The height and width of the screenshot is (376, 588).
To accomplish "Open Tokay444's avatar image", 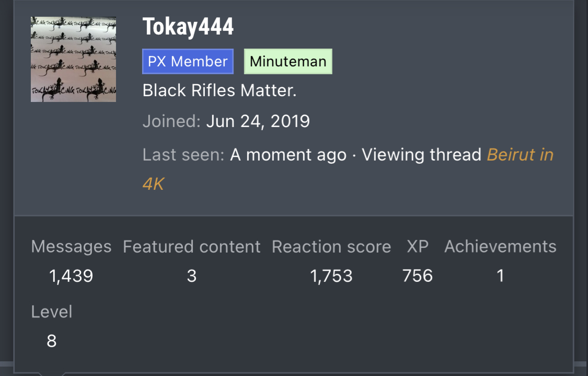I will pos(73,59).
